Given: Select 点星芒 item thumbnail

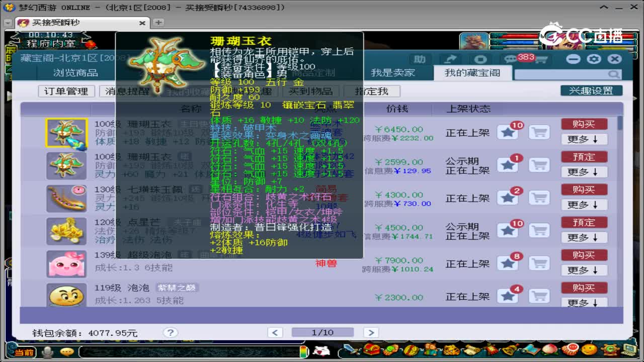Looking at the screenshot, I should click(x=66, y=231).
